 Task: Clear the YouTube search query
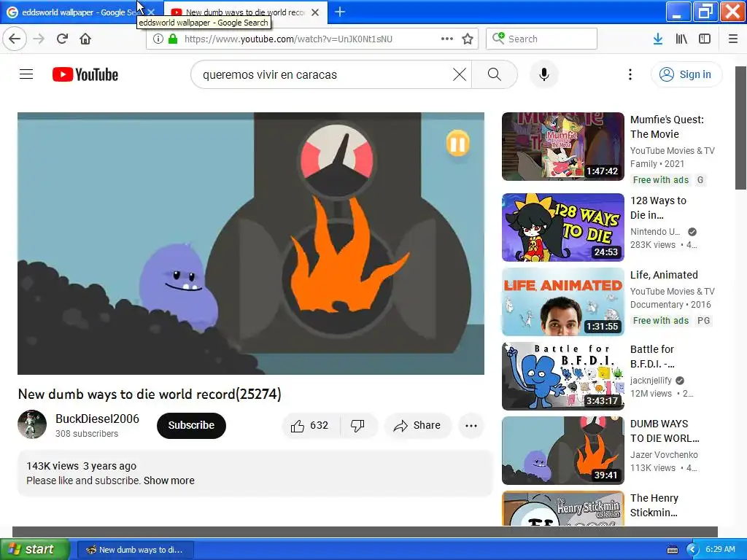pyautogui.click(x=460, y=74)
